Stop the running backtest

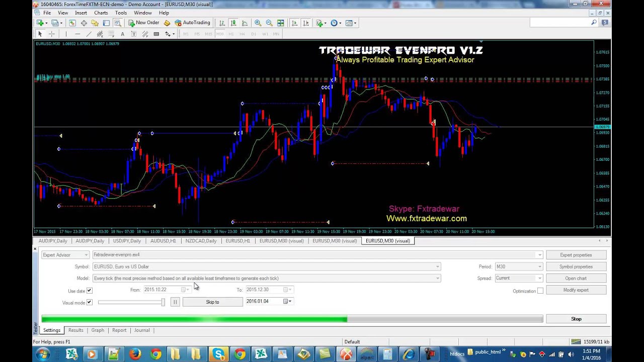[576, 319]
